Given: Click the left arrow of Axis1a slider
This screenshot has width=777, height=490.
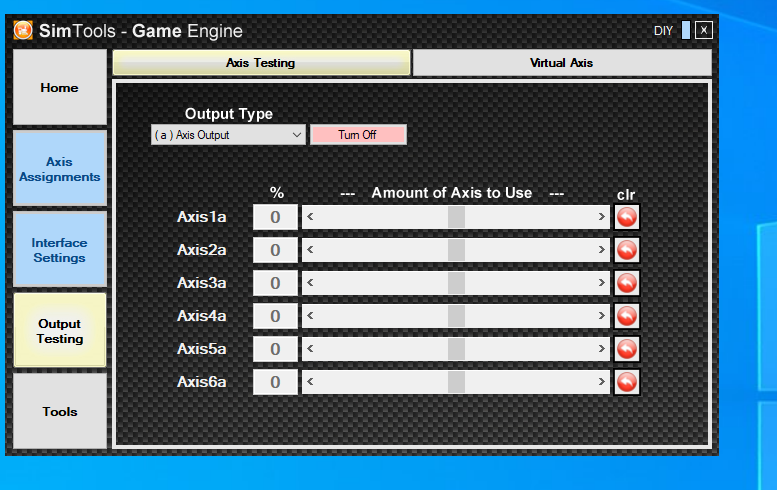Looking at the screenshot, I should coord(310,217).
